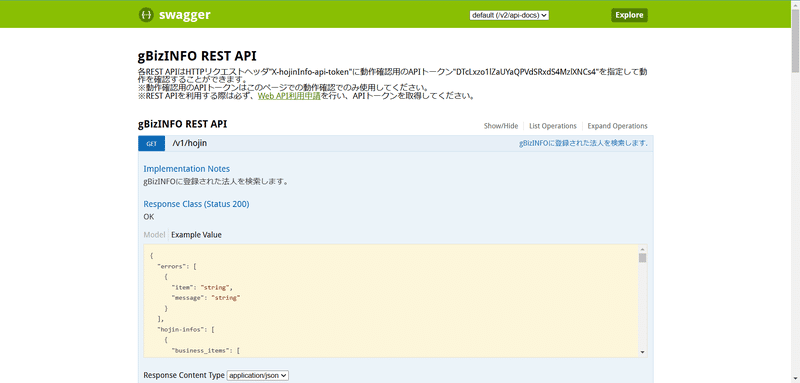This screenshot has width=800, height=383.
Task: Click the gBizINFOに登録された法人を検索します summary link
Action: click(x=583, y=143)
